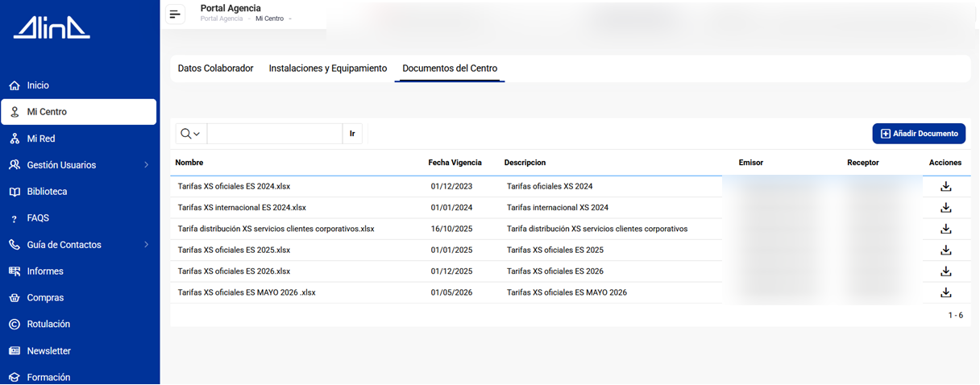Click the Tarifas XS internacional ES 2024.xlsx name
980x385 pixels.
[x=242, y=208]
